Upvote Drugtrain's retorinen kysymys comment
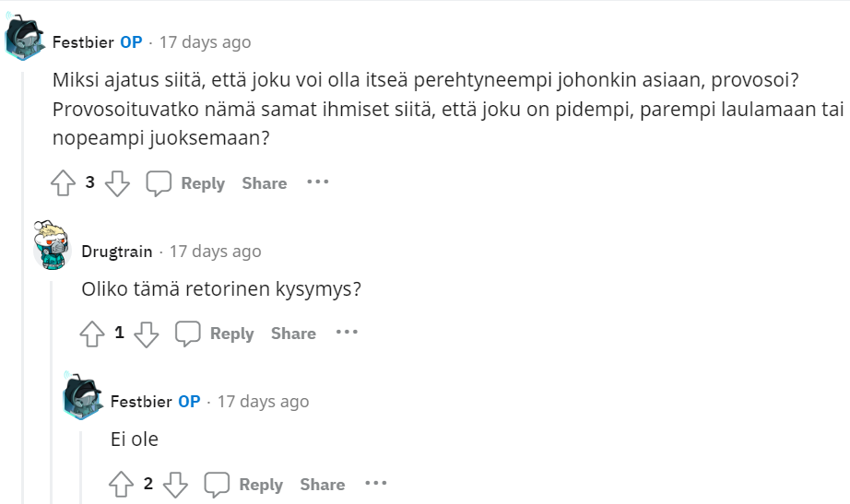This screenshot has height=504, width=850. tap(92, 334)
